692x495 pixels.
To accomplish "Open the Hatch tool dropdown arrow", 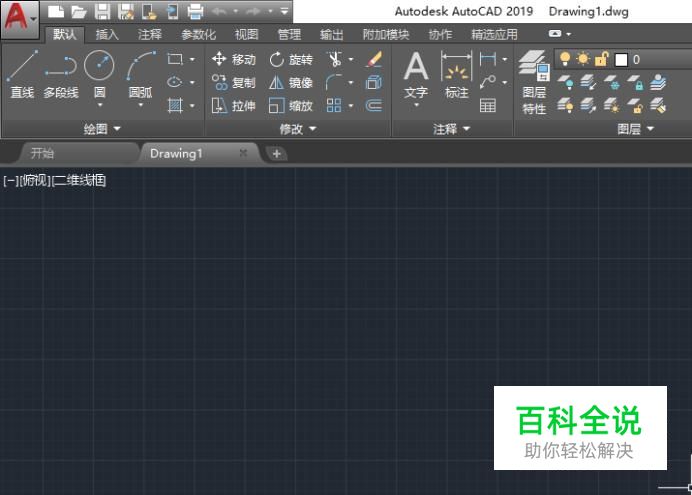I will 192,105.
